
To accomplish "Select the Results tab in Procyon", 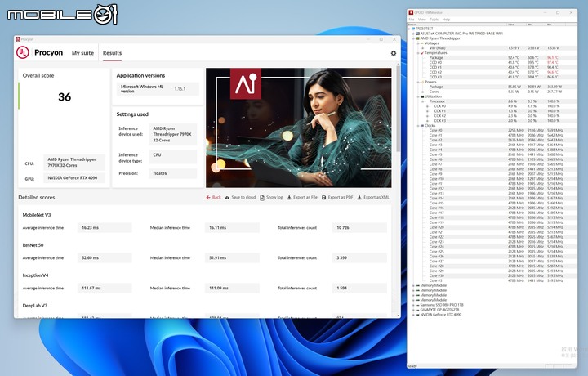I will coord(112,53).
